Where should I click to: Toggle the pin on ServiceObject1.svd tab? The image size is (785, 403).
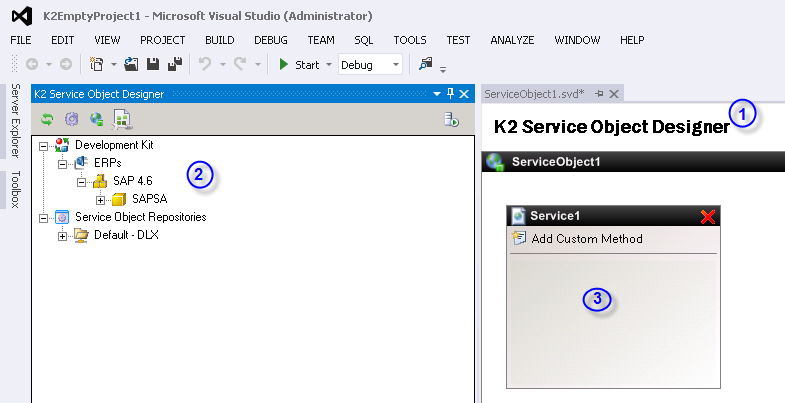click(599, 94)
